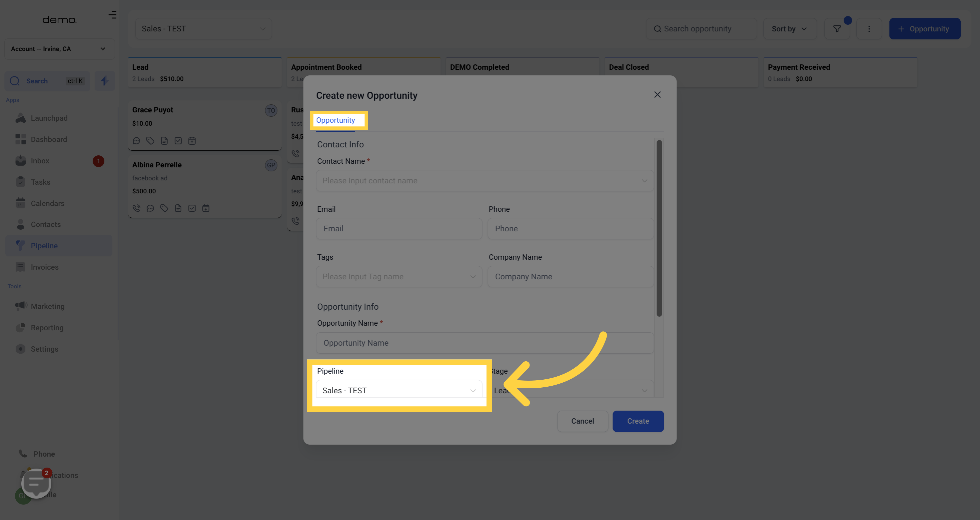Open Contacts in the sidebar
Screen dimensions: 980x520
click(x=46, y=224)
